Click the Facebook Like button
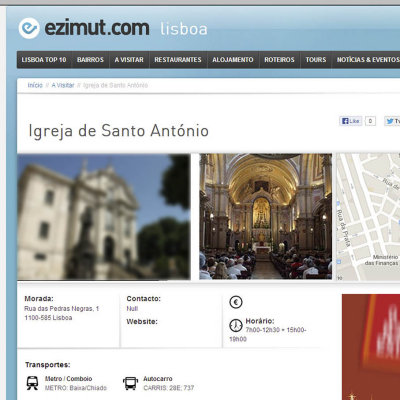 (x=351, y=121)
